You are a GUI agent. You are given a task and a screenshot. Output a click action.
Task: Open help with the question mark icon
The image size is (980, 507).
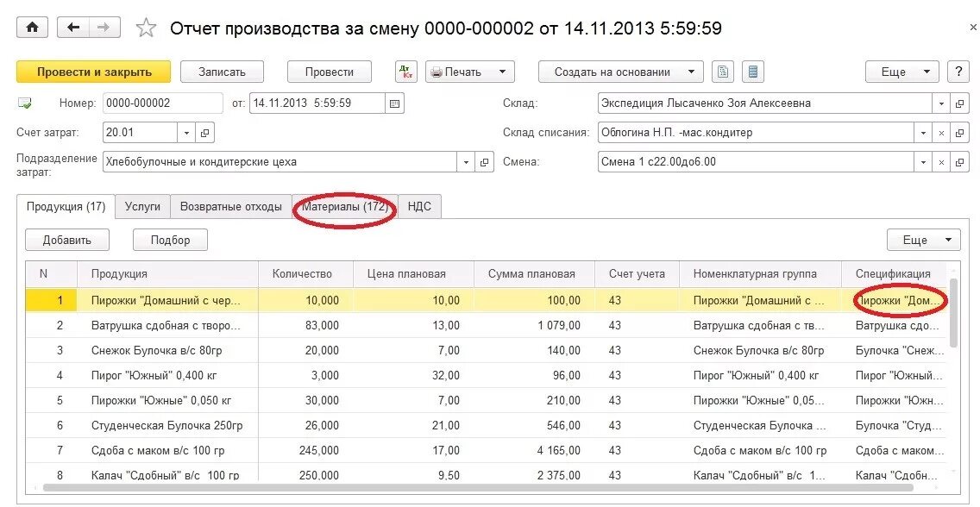[958, 72]
